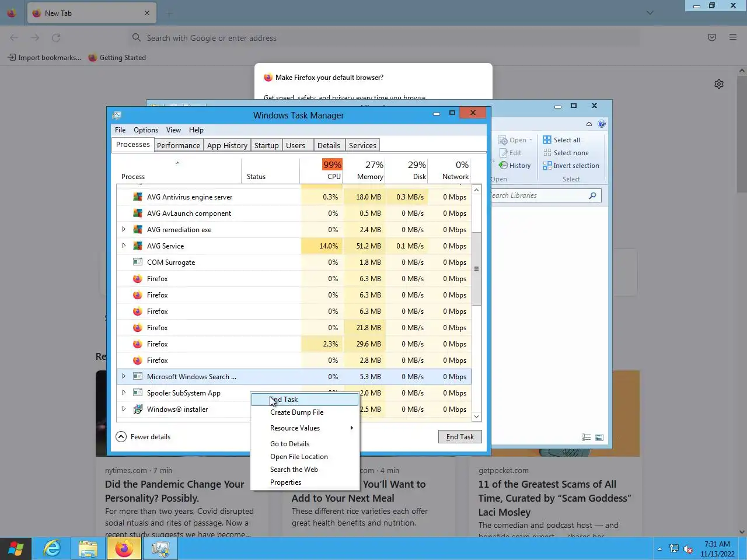The width and height of the screenshot is (747, 560).
Task: Select End Task in the context menu
Action: coord(305,400)
